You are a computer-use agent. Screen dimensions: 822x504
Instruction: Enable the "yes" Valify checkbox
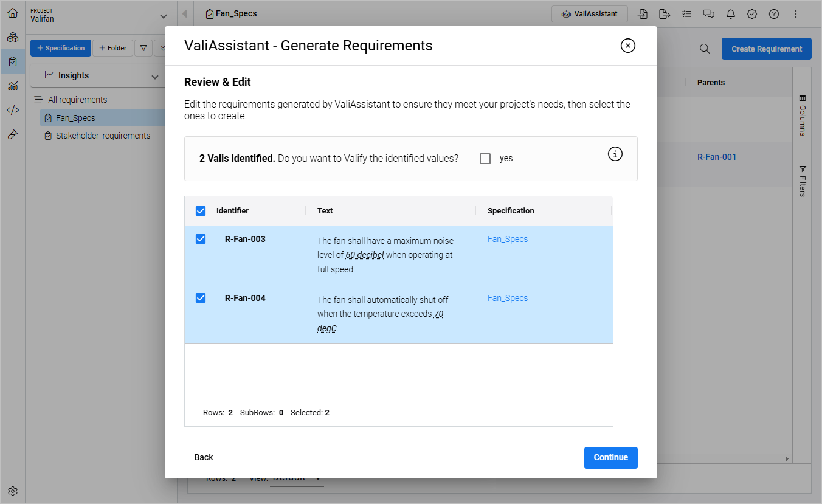click(485, 159)
